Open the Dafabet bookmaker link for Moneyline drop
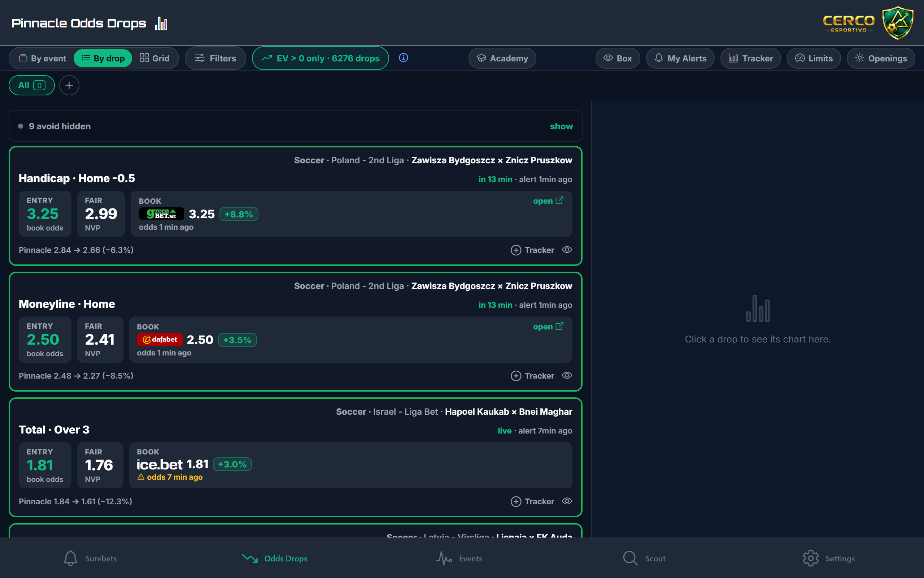This screenshot has width=924, height=578. 548,327
